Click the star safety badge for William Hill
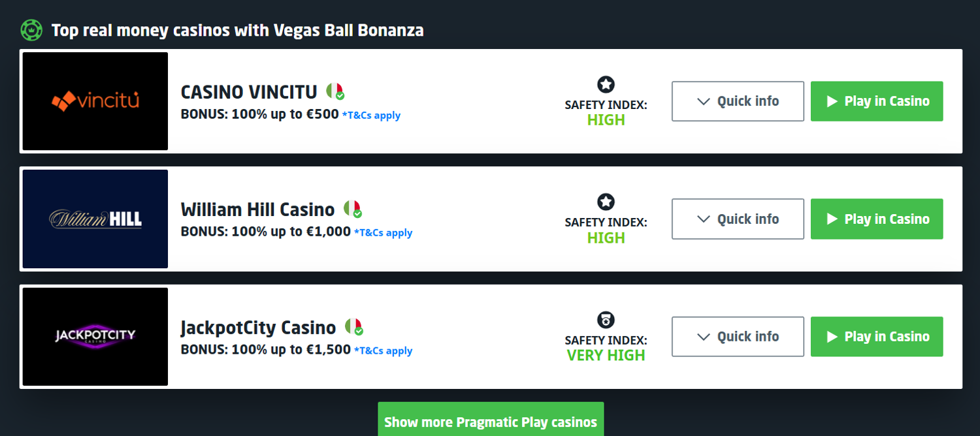Screen dimensions: 980x436 coord(606,202)
